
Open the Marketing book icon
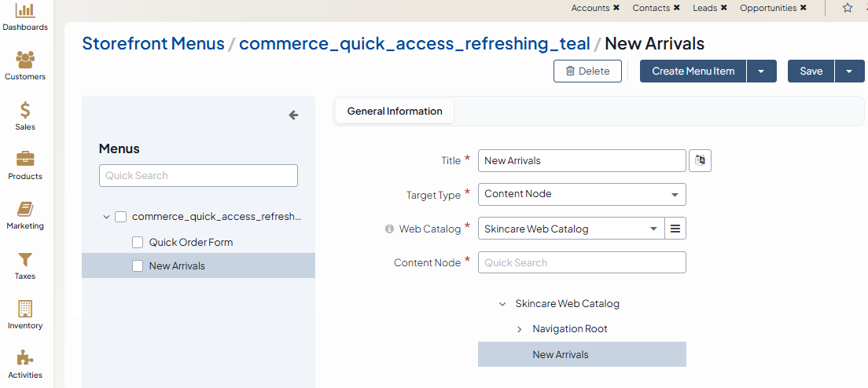tap(25, 209)
